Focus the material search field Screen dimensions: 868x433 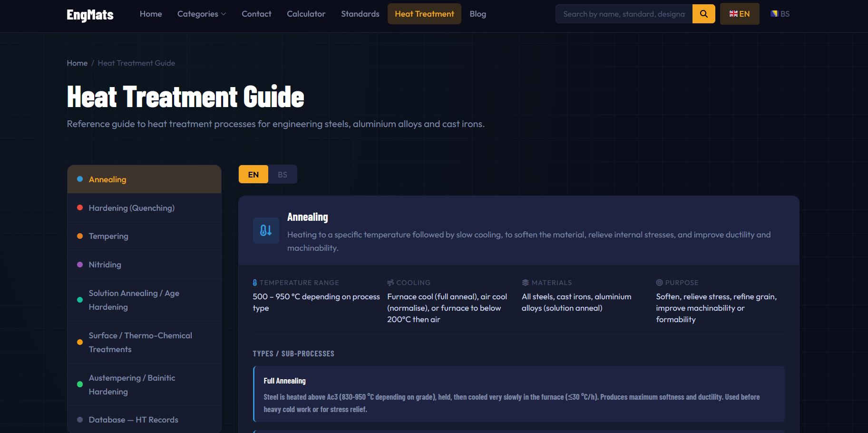point(624,14)
